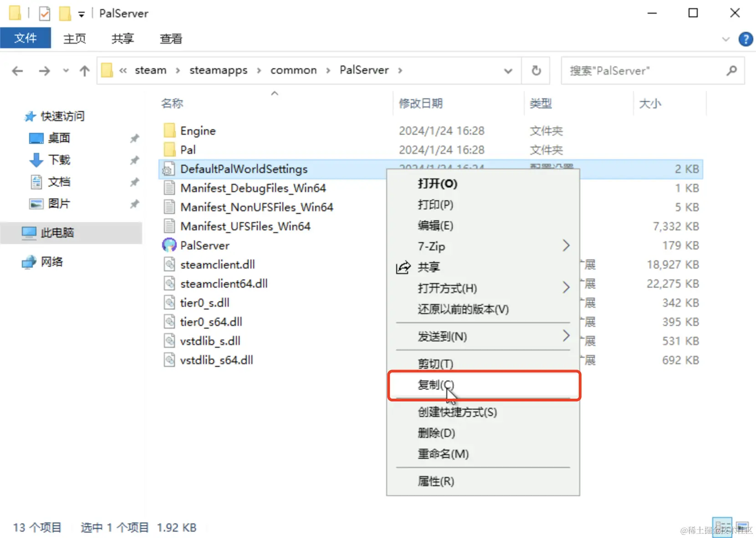Switch to the 主页 tab

[x=75, y=39]
